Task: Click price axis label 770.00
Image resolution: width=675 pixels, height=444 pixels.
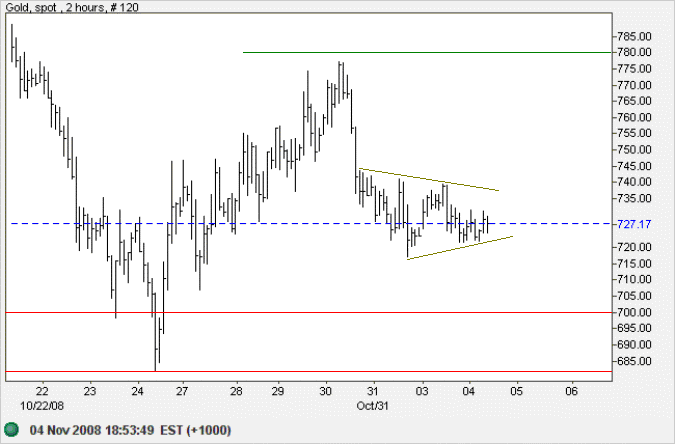Action: pyautogui.click(x=634, y=85)
